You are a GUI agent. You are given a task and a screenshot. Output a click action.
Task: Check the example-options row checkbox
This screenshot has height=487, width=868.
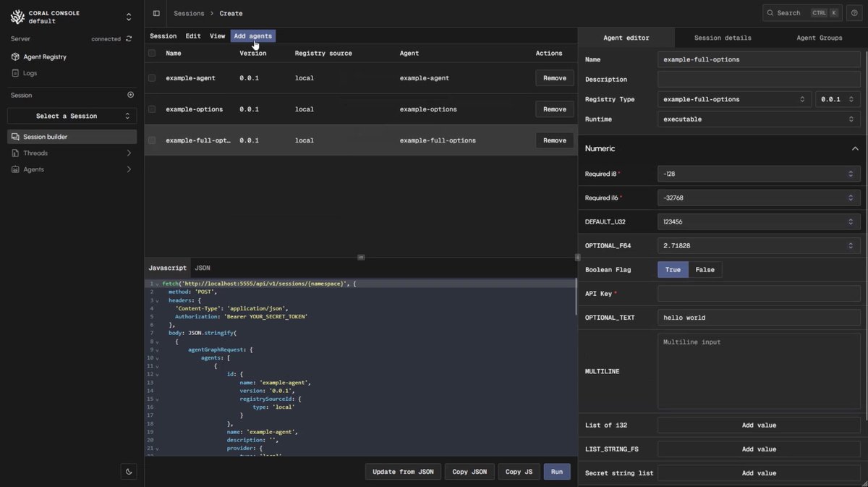[152, 109]
